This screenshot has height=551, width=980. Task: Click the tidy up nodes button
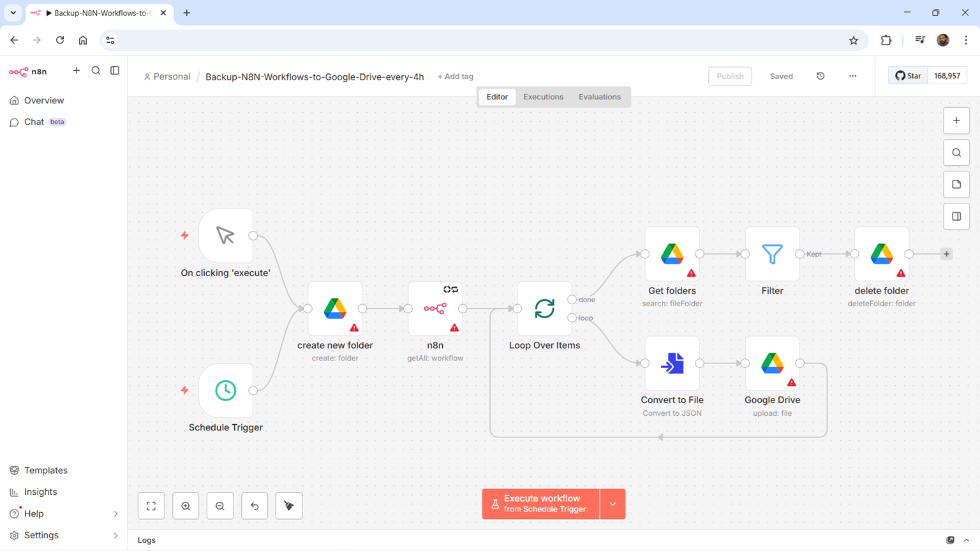[289, 506]
